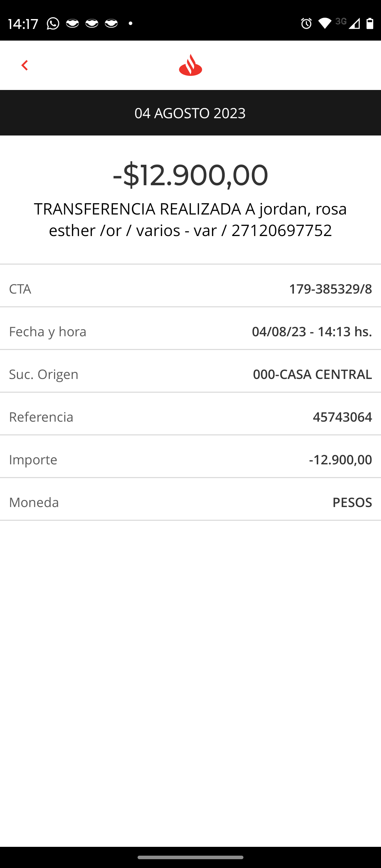Tap the battery status icon

370,23
